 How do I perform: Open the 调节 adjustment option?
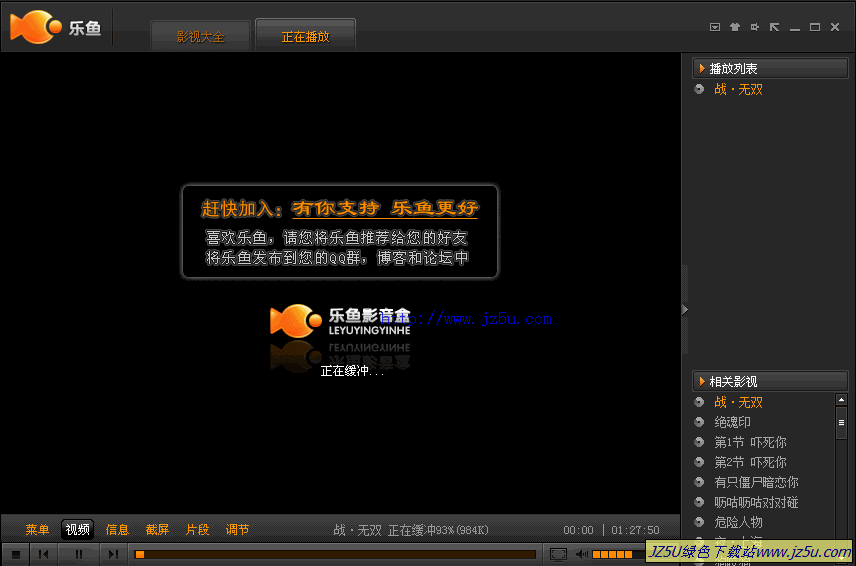[237, 529]
